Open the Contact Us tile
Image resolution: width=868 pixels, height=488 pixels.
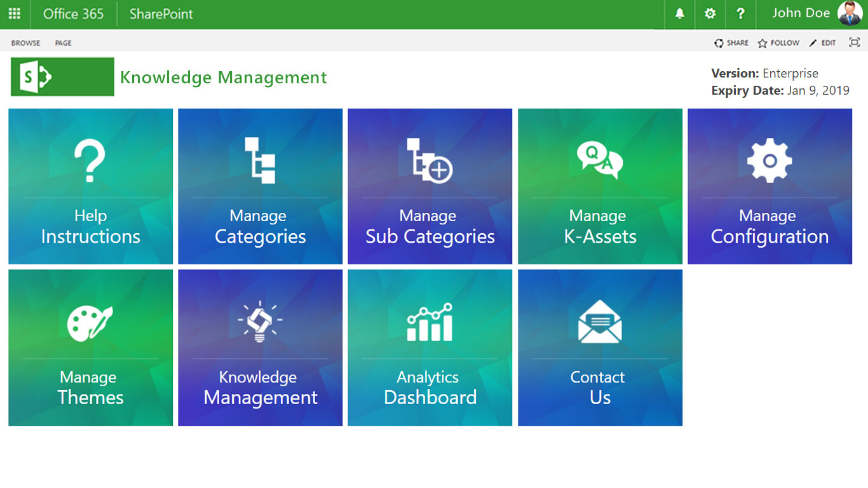pos(599,348)
